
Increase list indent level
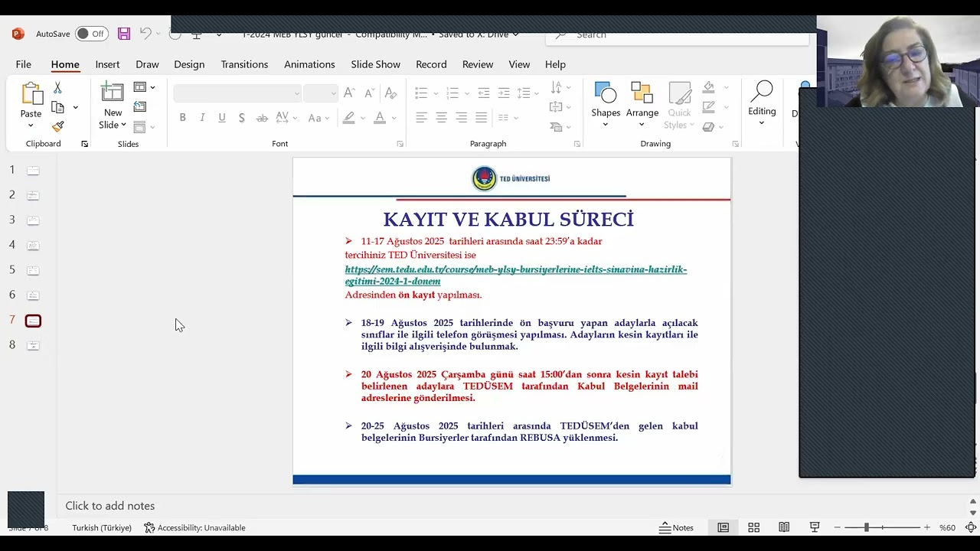point(503,93)
